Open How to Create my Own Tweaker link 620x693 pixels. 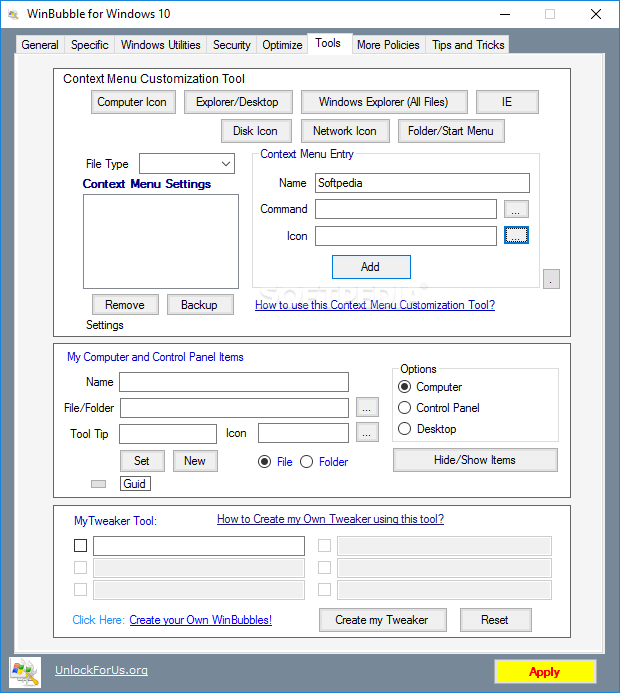(x=331, y=519)
